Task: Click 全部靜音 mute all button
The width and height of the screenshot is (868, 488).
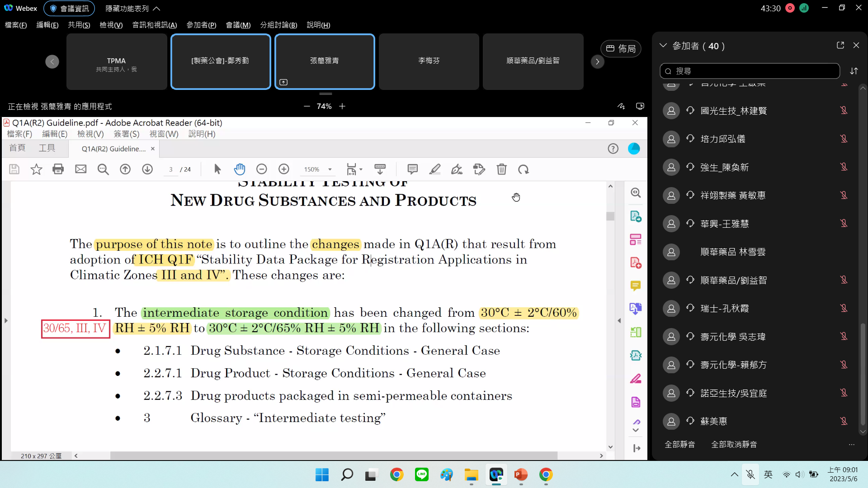Action: tap(679, 444)
